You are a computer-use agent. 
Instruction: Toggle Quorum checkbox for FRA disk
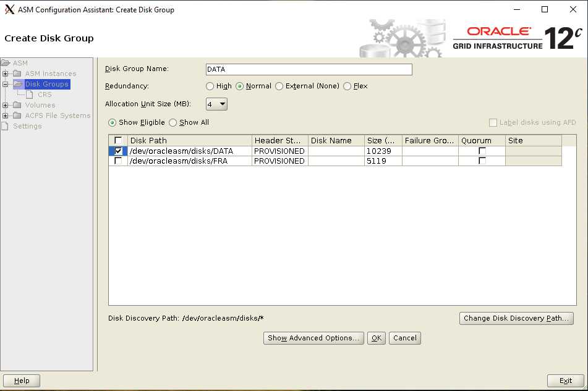pos(482,161)
